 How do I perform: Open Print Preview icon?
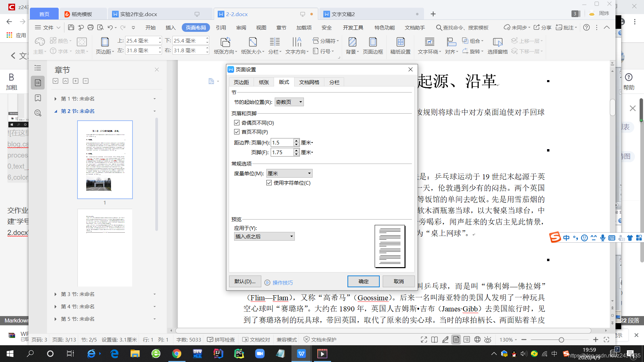point(100,27)
